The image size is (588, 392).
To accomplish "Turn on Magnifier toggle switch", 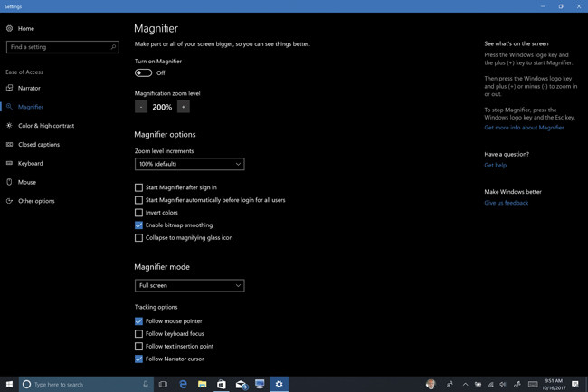I will point(143,72).
